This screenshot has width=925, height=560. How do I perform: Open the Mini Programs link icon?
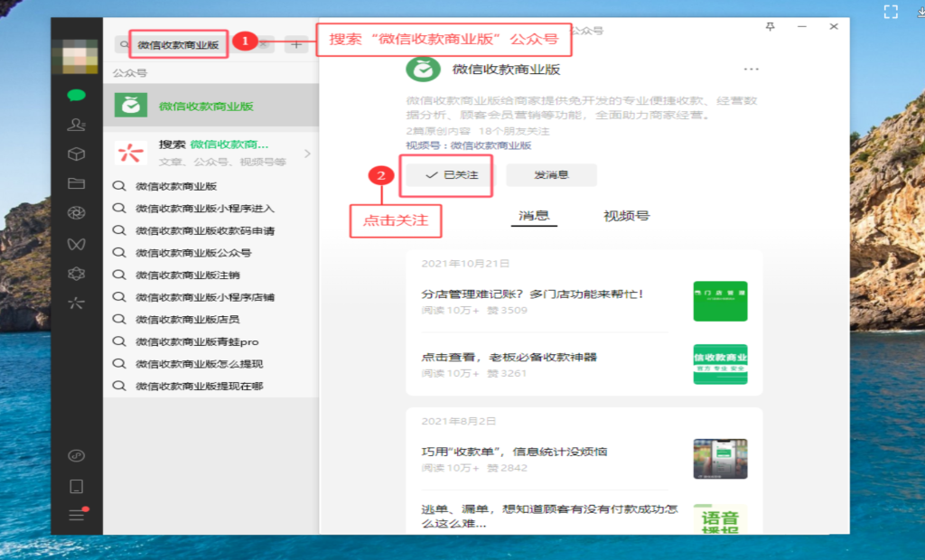point(76,455)
